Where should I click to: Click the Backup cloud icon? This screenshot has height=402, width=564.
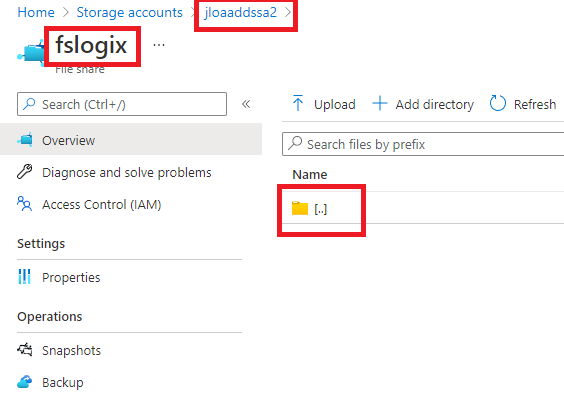tap(24, 382)
